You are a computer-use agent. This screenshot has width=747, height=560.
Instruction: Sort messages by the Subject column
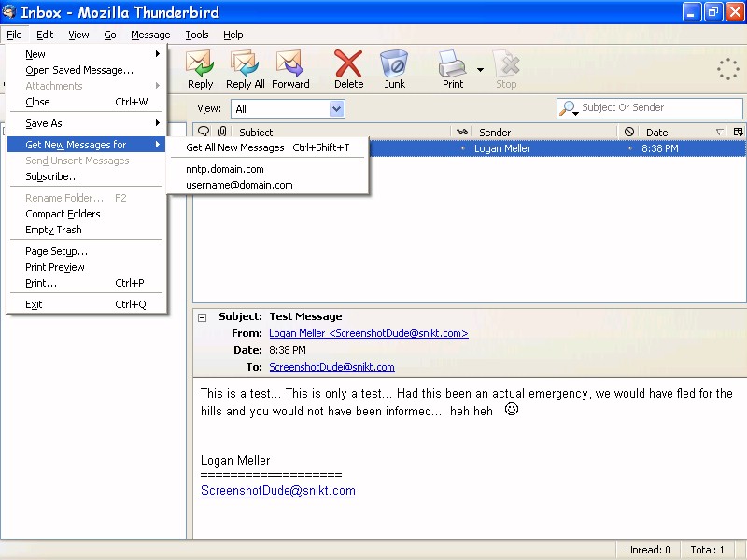pyautogui.click(x=341, y=132)
